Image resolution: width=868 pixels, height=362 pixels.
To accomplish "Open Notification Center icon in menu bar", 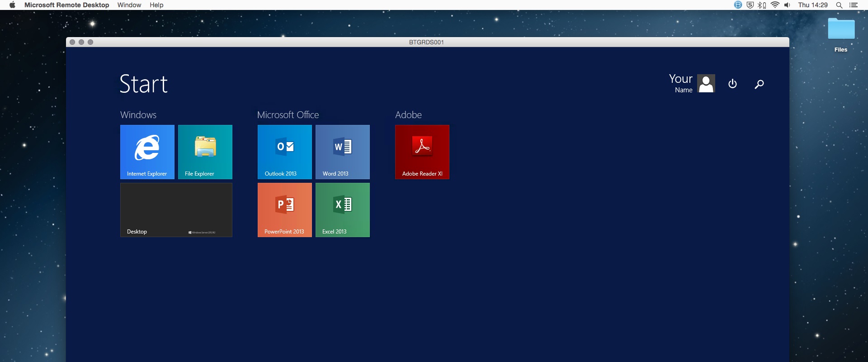I will click(854, 5).
